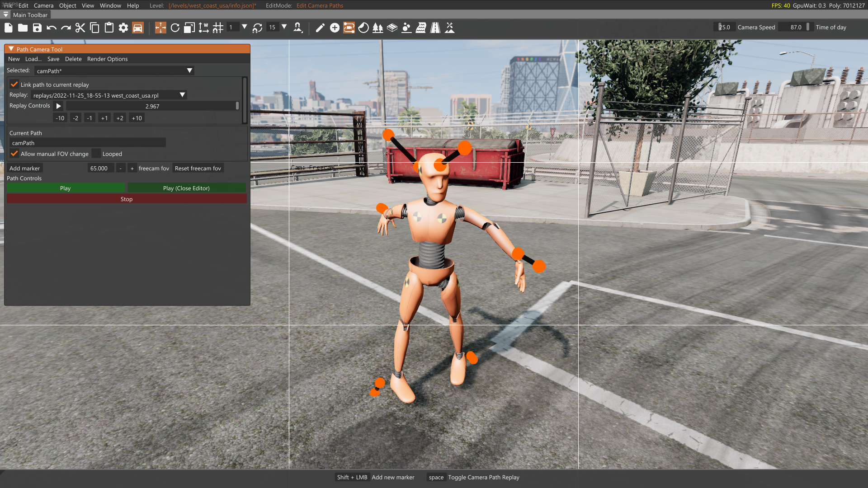Click the -10 replay seek button

pos(60,118)
